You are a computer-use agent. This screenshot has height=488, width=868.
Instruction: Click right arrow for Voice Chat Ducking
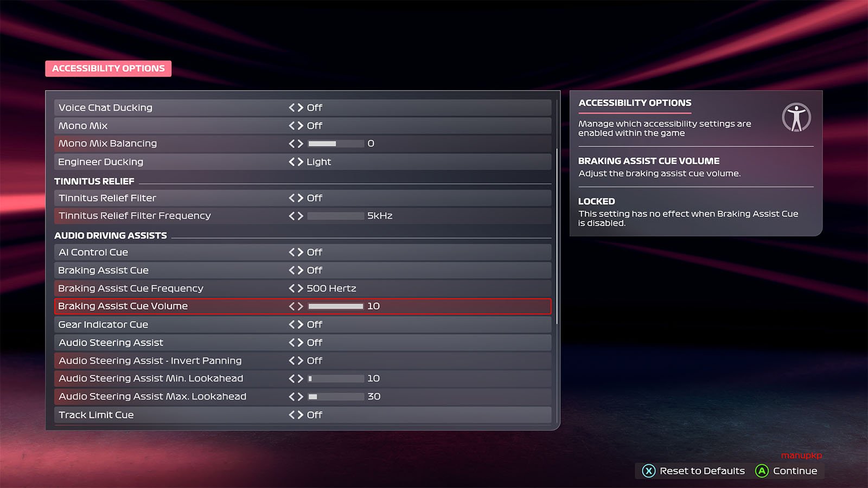point(300,107)
